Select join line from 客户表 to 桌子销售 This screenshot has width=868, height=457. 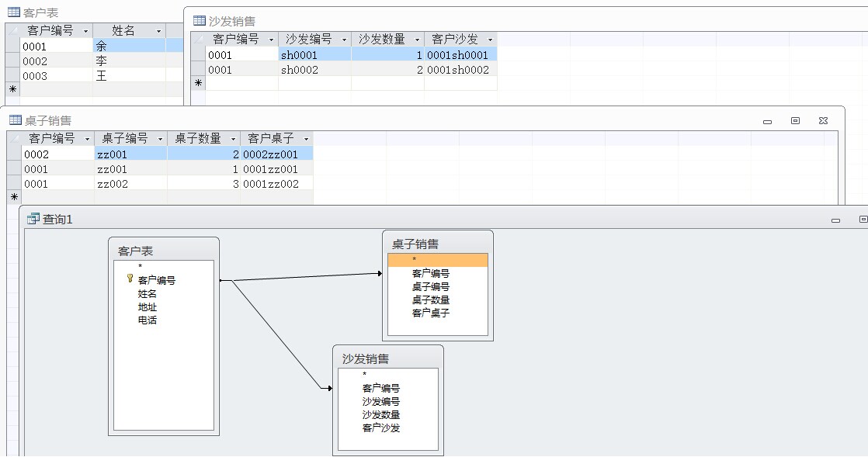click(307, 277)
